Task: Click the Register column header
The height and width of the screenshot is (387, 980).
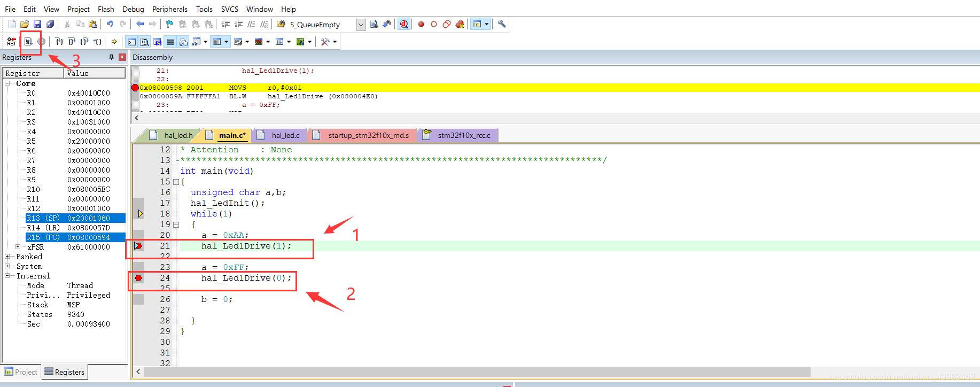Action: (x=34, y=73)
